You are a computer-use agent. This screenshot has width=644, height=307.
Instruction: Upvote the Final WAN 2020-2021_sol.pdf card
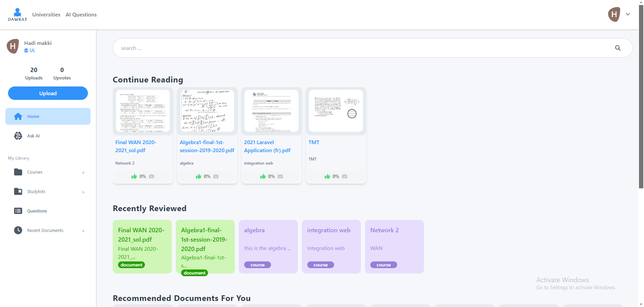(x=134, y=176)
